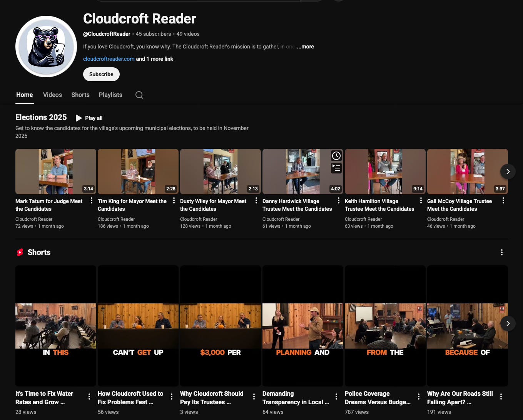Click the Cloudcroft Reader bear avatar
Viewport: 523px width, 420px height.
(46, 47)
